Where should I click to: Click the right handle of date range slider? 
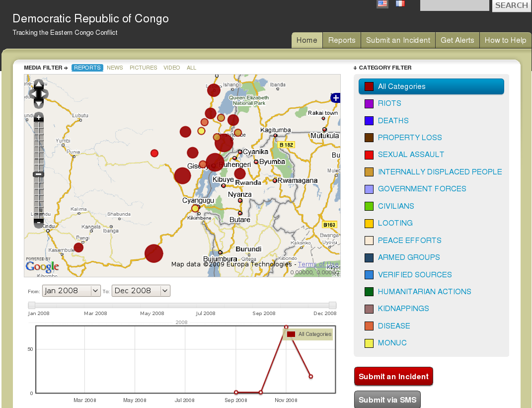coord(333,305)
